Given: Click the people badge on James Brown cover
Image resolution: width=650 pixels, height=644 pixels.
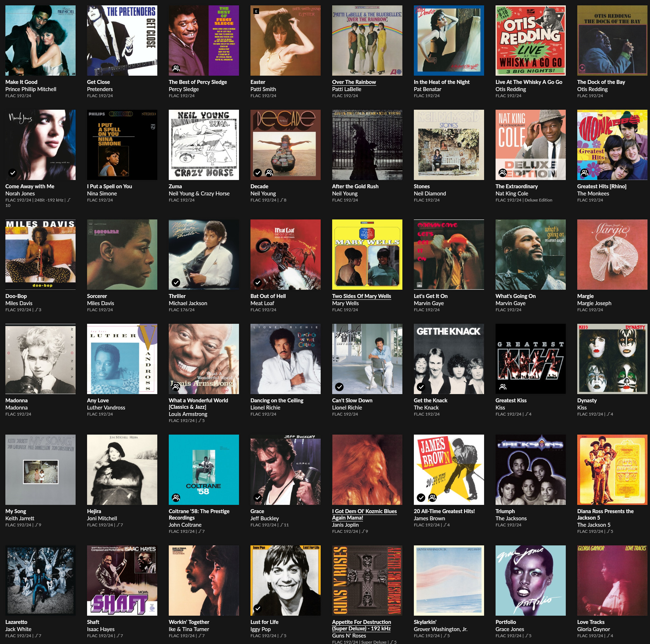Looking at the screenshot, I should click(432, 498).
